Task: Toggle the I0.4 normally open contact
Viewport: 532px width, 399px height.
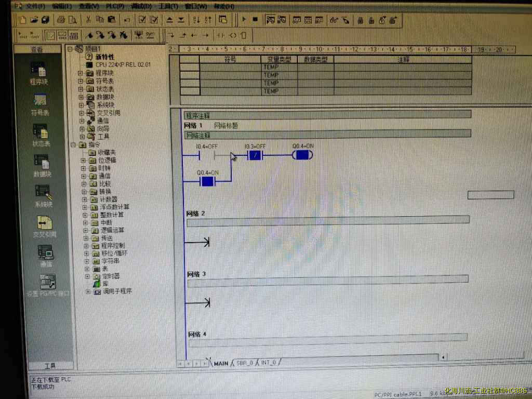Action: click(207, 155)
